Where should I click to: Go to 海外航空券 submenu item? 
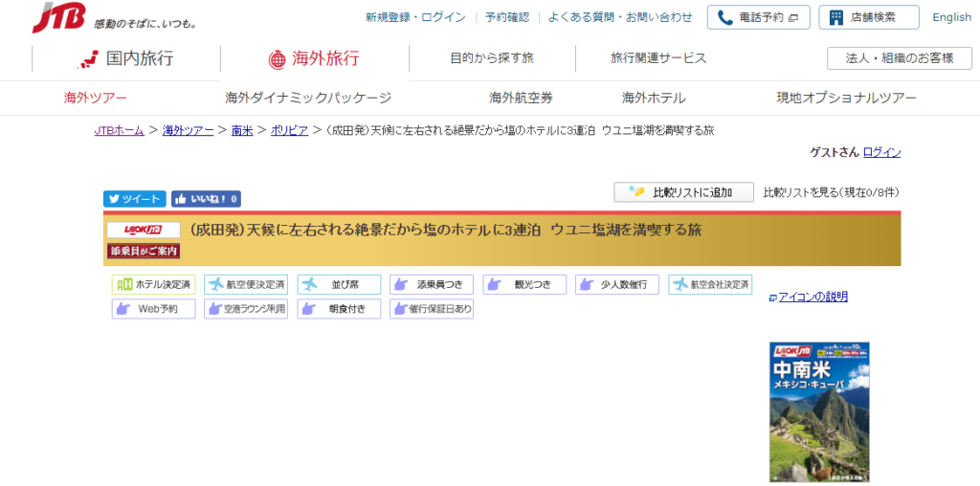521,98
